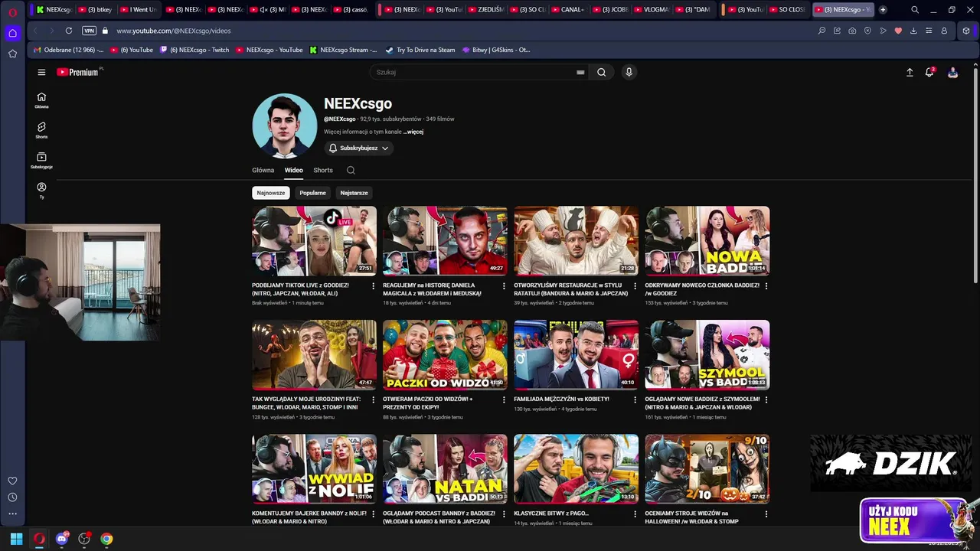
Task: Open options for FAMILIADA MĘŻCZYŹNI vs KOBIETY video
Action: (x=635, y=399)
